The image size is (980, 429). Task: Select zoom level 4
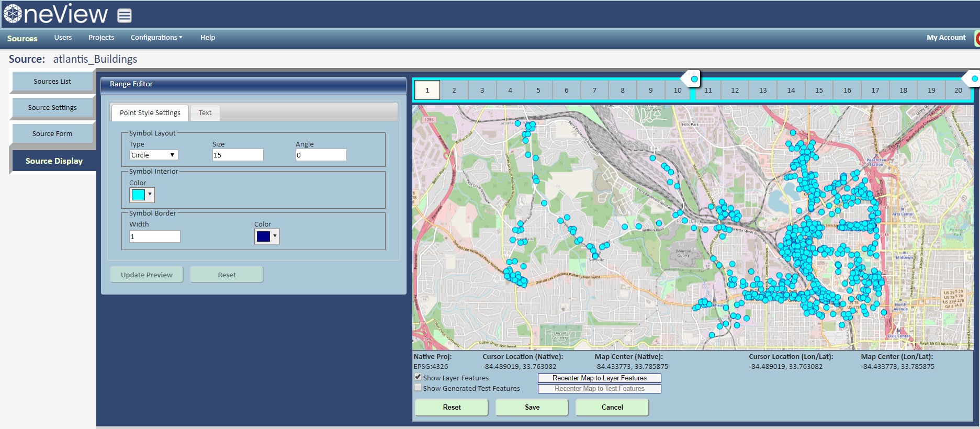point(510,90)
